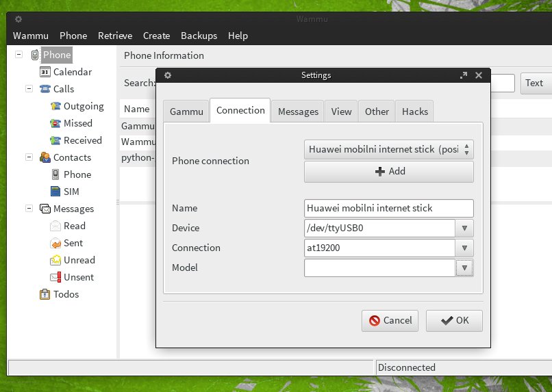
Task: Collapse the Calls tree node
Action: 29,89
